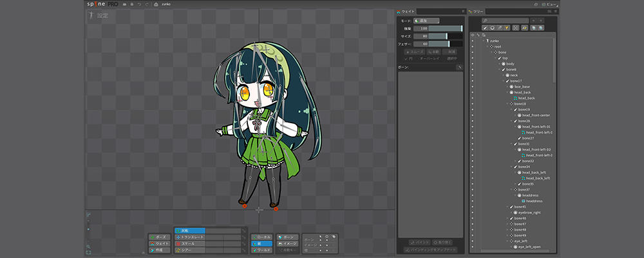The width and height of the screenshot is (644, 258).
Task: Select the スケール scale tool
Action: [190, 244]
